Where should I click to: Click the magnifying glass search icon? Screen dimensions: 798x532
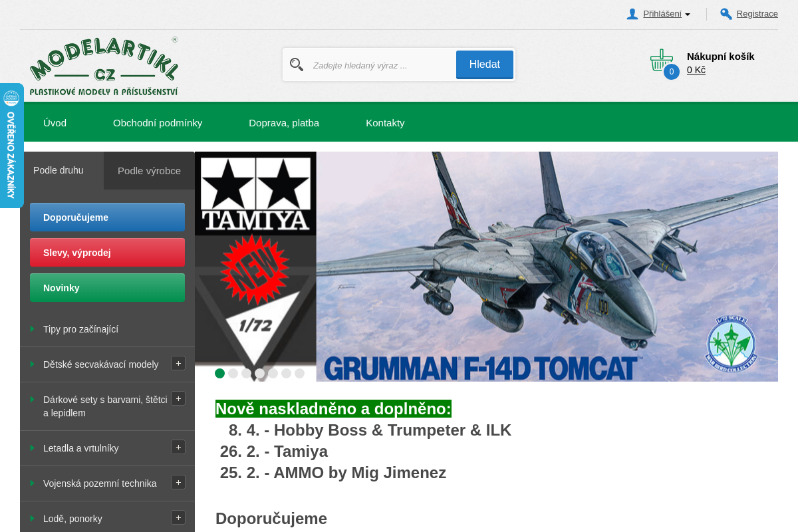297,65
